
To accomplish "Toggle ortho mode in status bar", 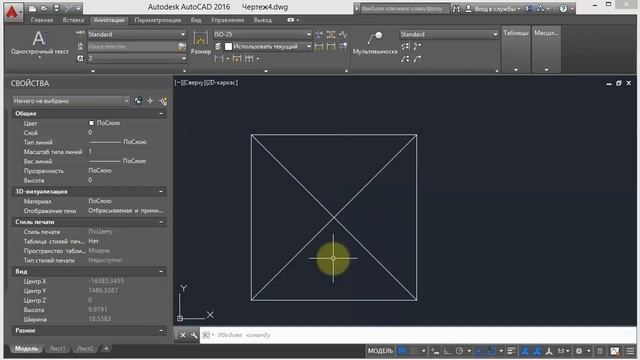I will [x=448, y=351].
